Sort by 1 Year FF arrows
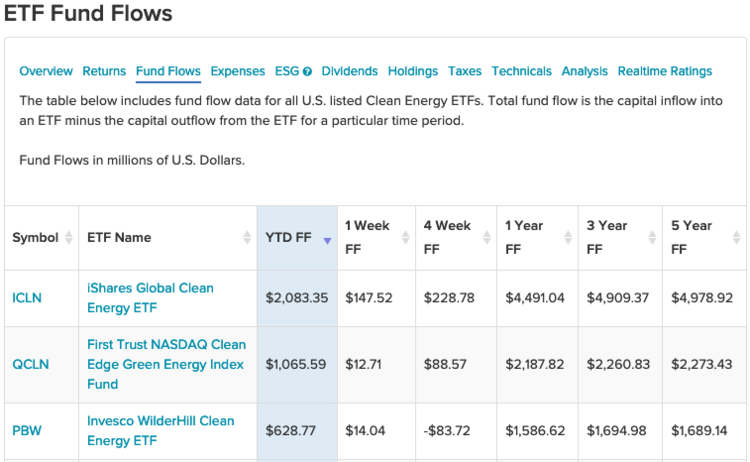Screen dimensions: 750x462 567,238
